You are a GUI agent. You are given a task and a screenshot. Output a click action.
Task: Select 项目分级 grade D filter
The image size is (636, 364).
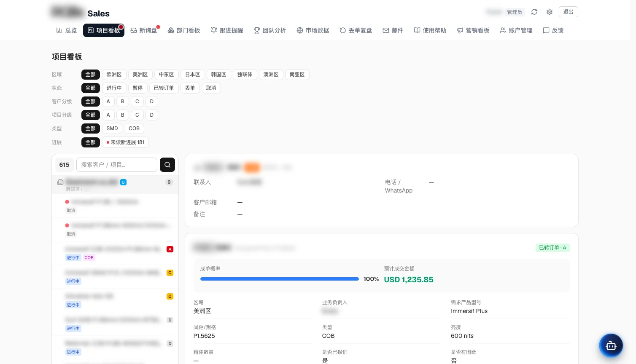coord(152,115)
